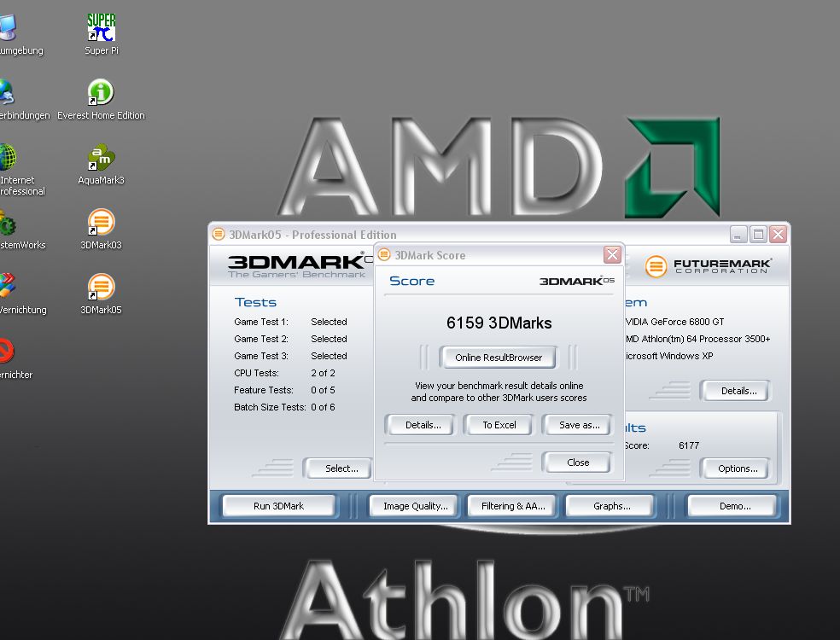The image size is (840, 640).
Task: Open the 3DMark05 desktop shortcut
Action: pyautogui.click(x=101, y=294)
